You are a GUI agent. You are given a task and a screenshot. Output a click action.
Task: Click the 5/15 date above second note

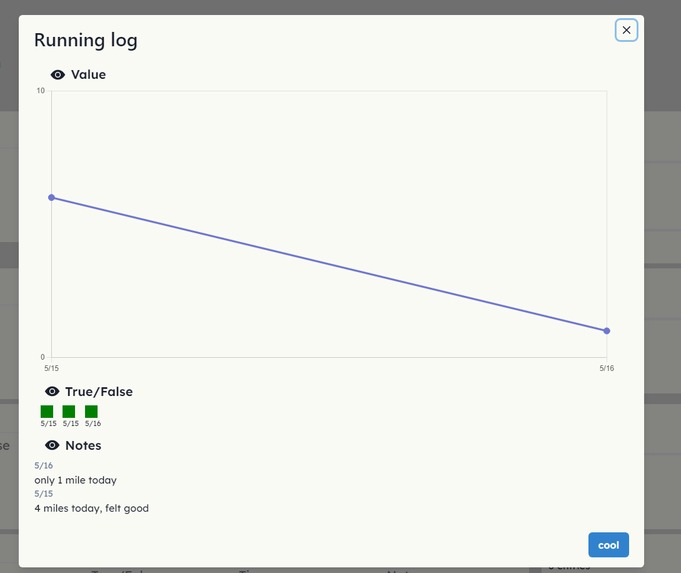[x=43, y=494]
